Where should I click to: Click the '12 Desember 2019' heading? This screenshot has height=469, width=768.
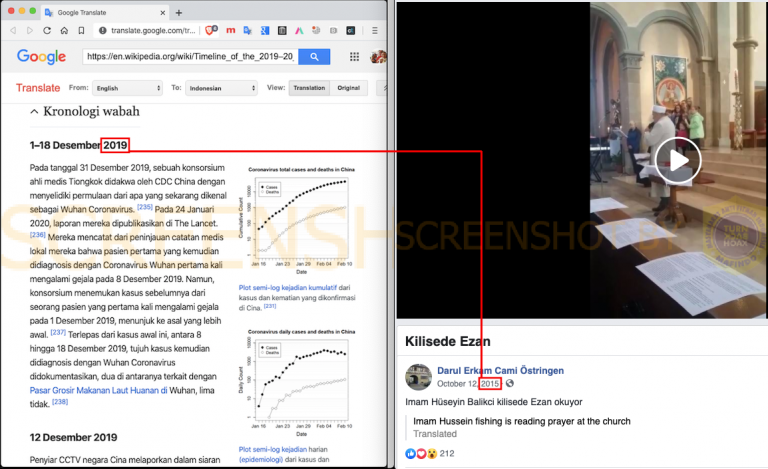tap(73, 437)
